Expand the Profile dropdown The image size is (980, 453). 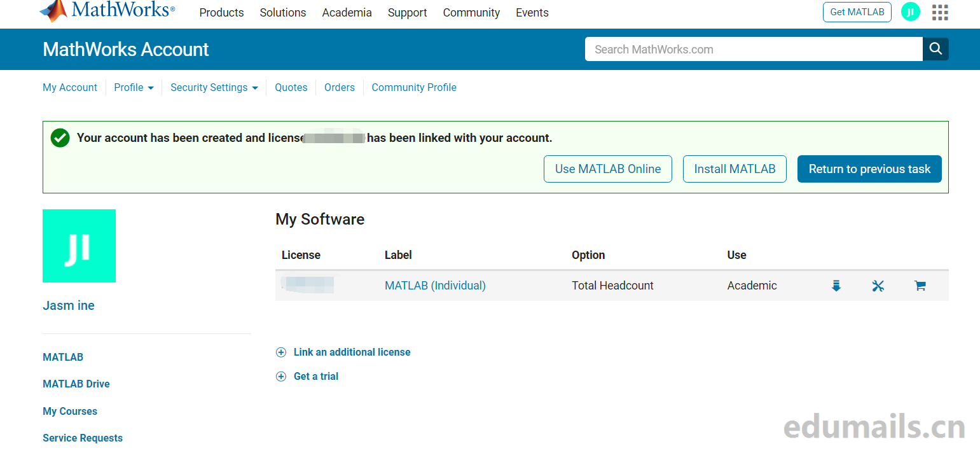[x=134, y=88]
